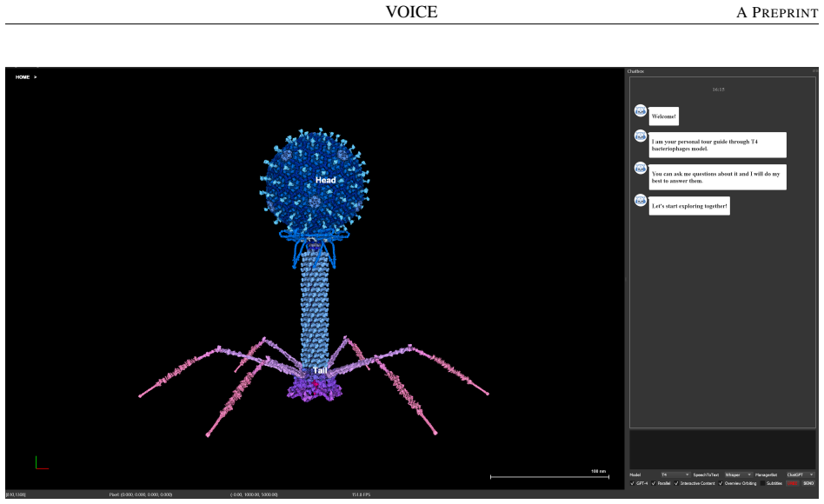Viewport: 824px width, 504px height.
Task: Click the 'You can ask me questions' message
Action: pos(718,177)
